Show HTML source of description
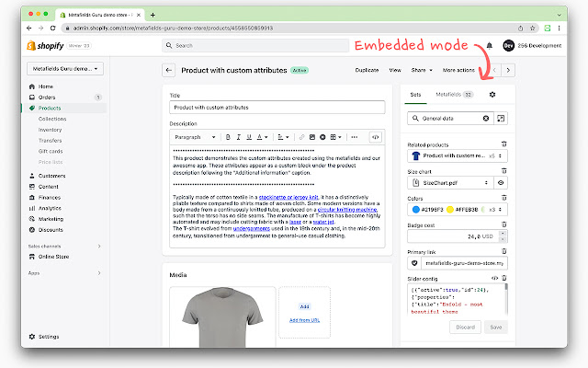The height and width of the screenshot is (368, 588). pyautogui.click(x=376, y=137)
